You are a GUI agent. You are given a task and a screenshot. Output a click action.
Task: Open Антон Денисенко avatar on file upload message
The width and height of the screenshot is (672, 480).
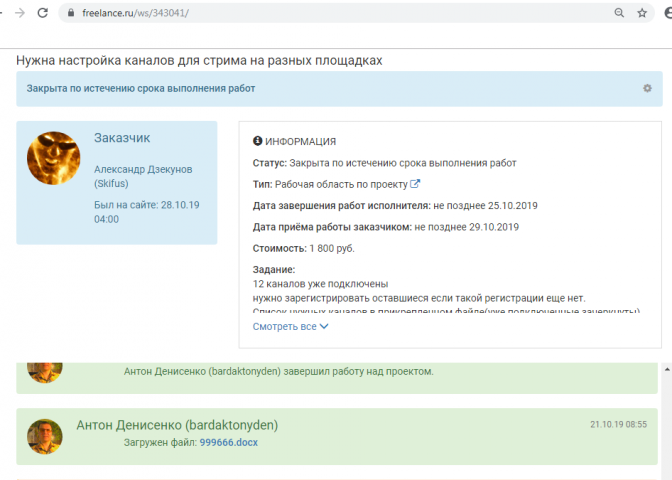pos(45,437)
